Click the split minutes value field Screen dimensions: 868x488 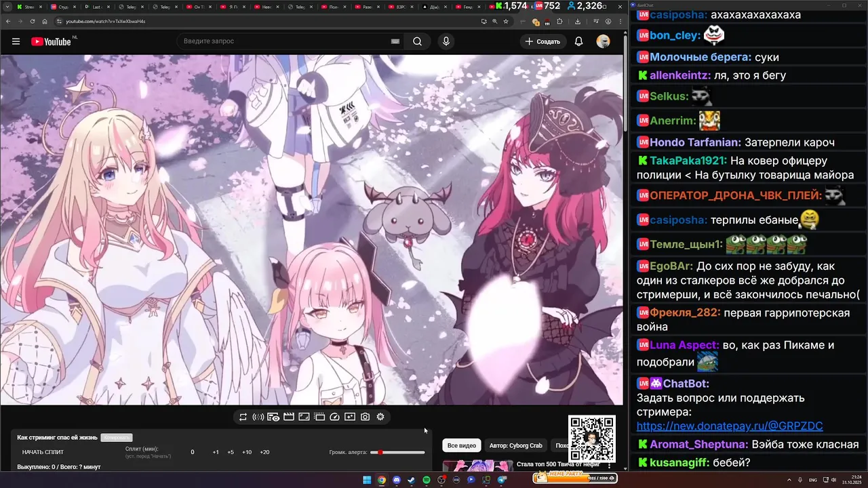pyautogui.click(x=192, y=452)
